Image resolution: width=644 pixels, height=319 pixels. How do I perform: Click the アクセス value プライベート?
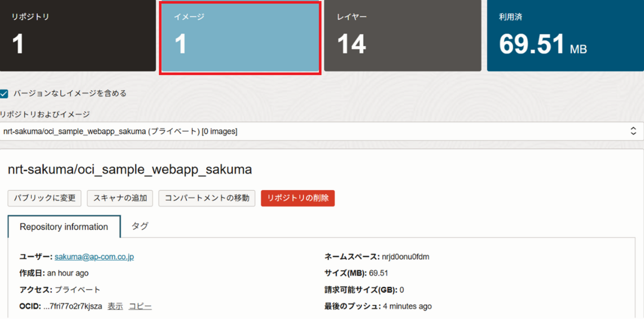pyautogui.click(x=77, y=290)
